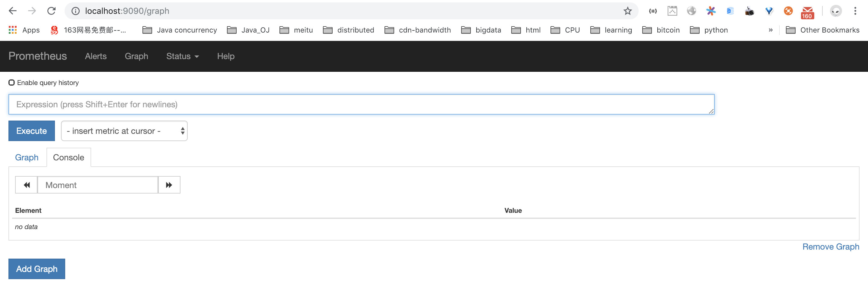This screenshot has width=868, height=296.
Task: Switch to the Graph tab
Action: point(27,157)
